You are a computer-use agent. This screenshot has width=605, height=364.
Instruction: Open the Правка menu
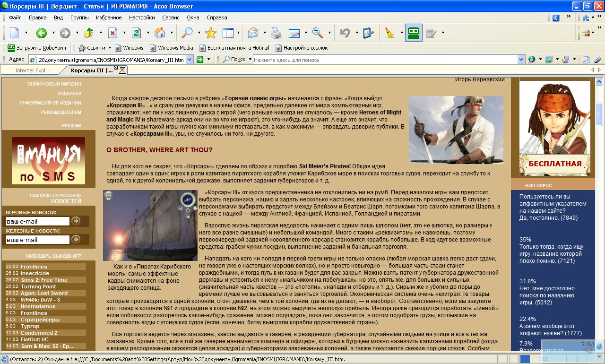pos(37,17)
